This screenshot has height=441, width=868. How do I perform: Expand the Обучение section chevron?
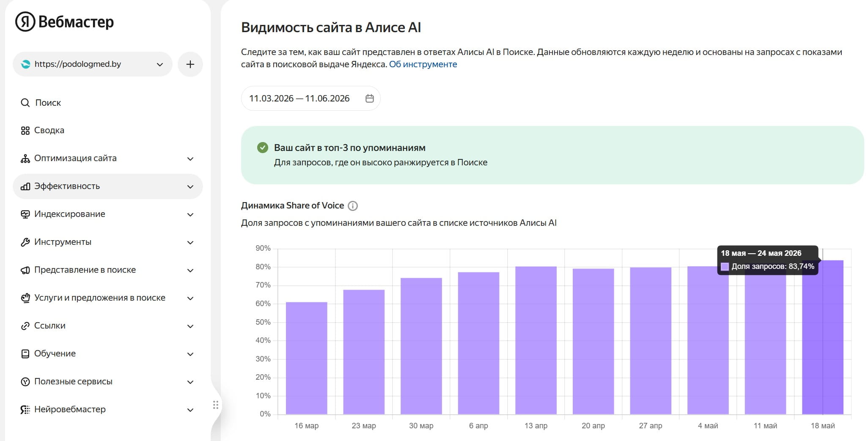click(x=190, y=354)
